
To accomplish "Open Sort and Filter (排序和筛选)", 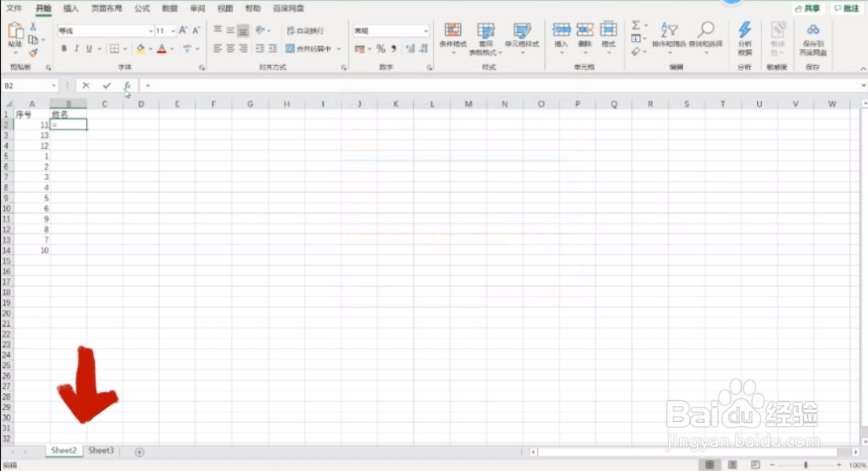I will 669,38.
